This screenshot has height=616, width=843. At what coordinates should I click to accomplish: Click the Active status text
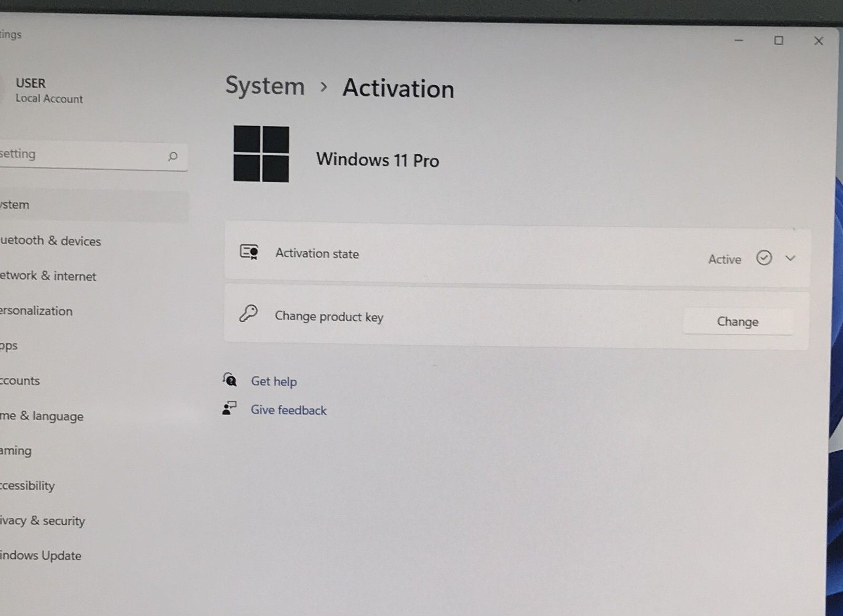point(724,259)
